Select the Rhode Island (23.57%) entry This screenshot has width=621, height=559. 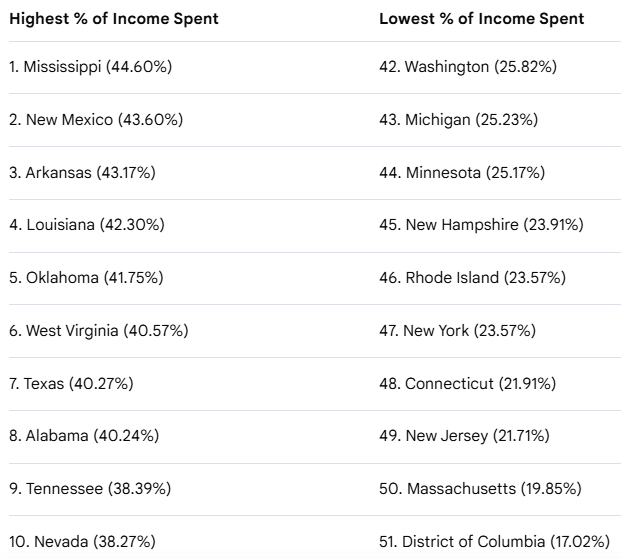[x=472, y=278]
